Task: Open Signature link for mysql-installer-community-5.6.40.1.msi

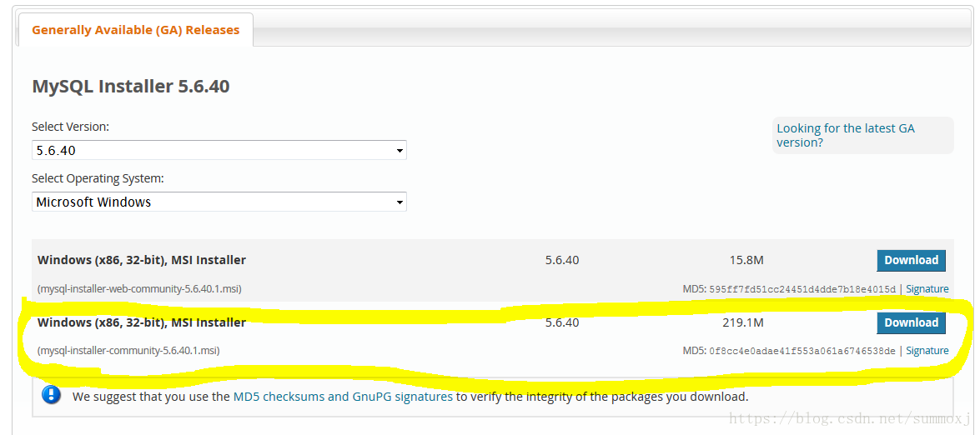Action: (x=927, y=351)
